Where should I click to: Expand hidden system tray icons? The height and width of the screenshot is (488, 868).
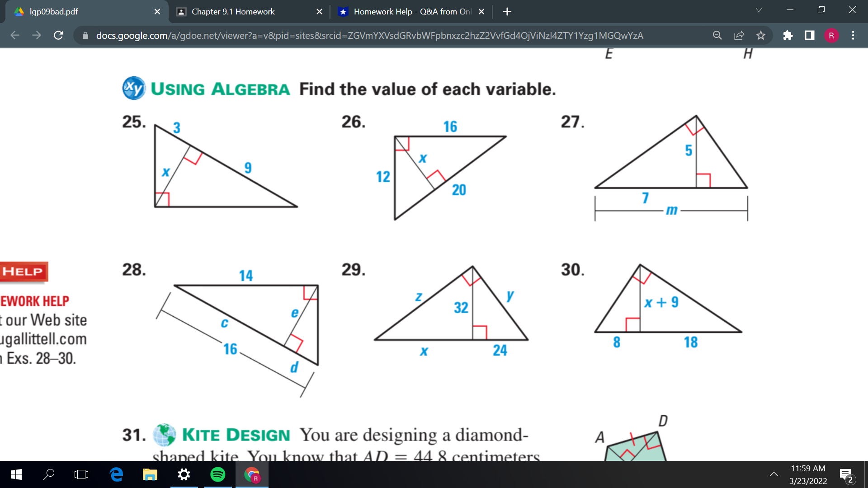[774, 474]
